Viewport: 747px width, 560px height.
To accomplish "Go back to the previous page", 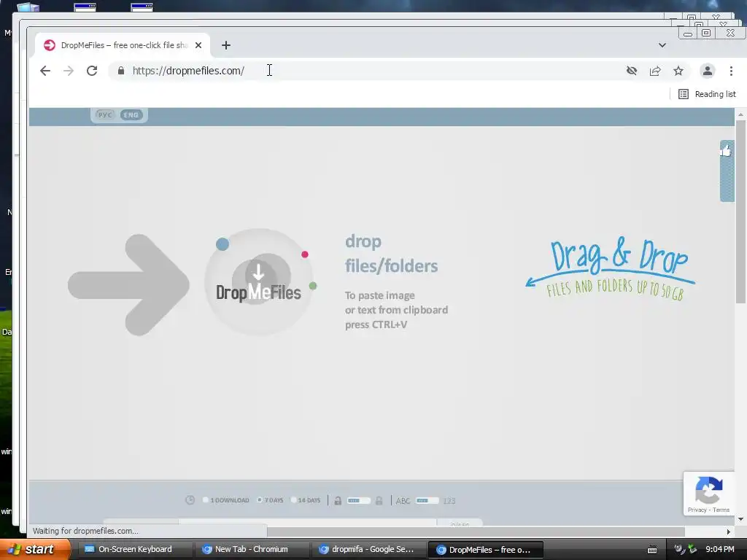I will 45,71.
